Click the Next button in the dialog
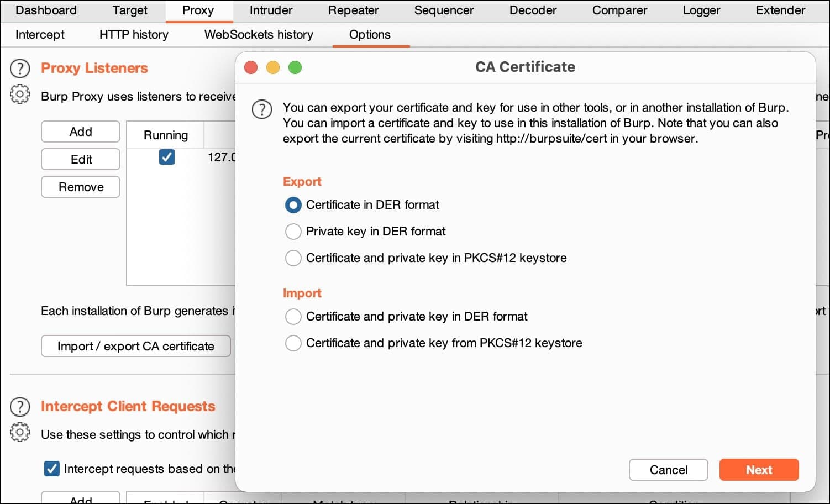 pos(759,470)
